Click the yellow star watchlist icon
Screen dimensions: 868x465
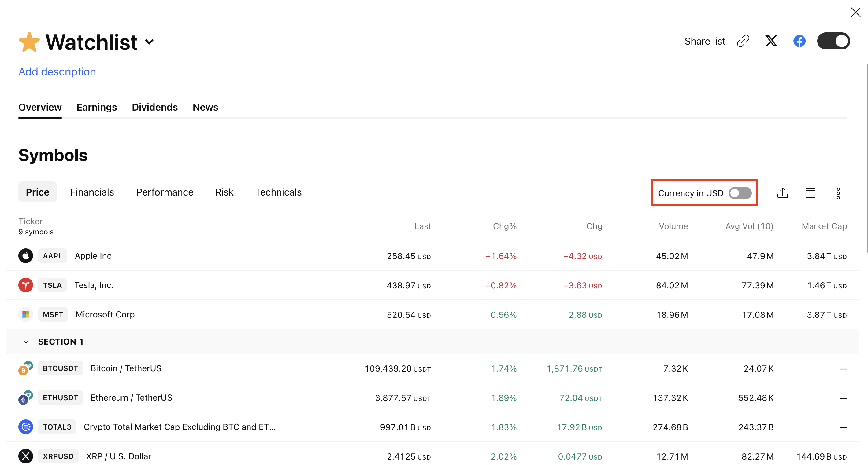(29, 42)
